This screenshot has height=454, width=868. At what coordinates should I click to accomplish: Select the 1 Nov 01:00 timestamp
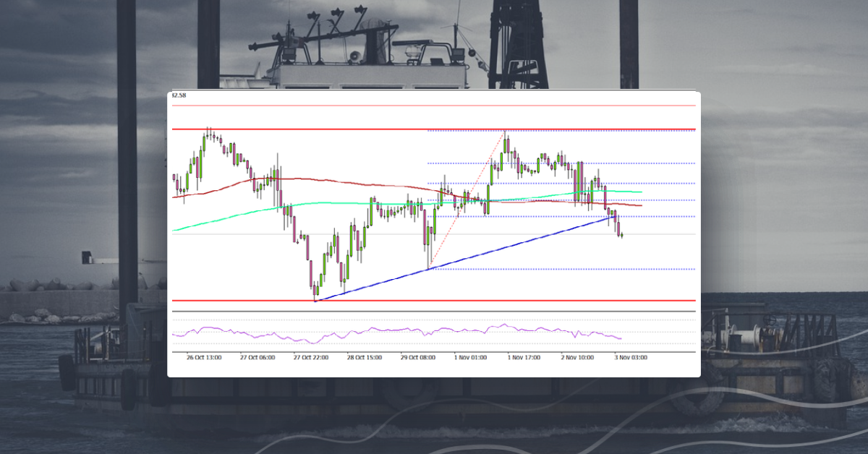[x=471, y=357]
